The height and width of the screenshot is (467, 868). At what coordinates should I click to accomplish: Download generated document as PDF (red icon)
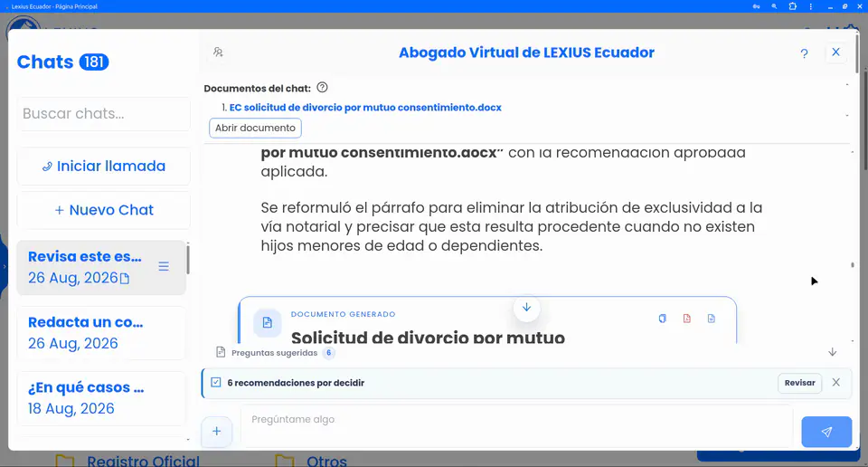[x=686, y=319]
